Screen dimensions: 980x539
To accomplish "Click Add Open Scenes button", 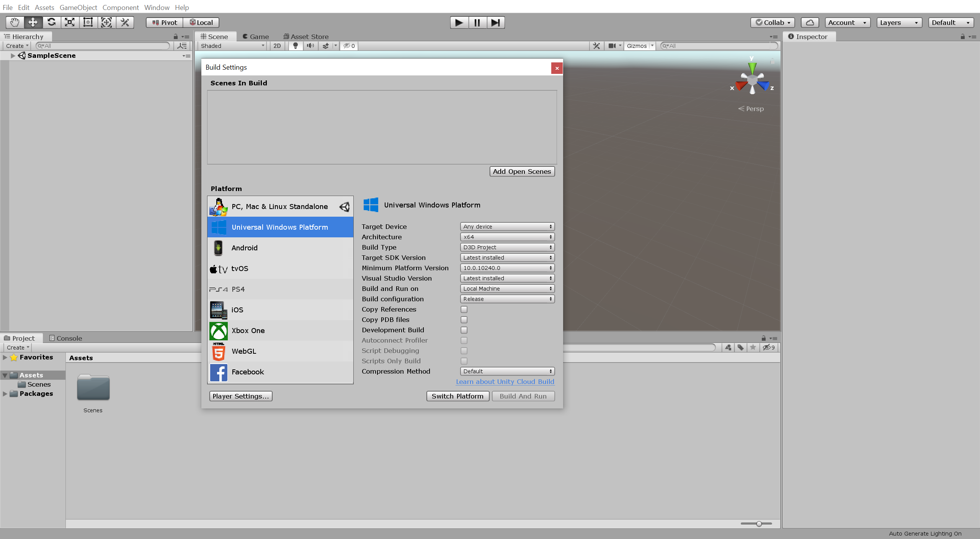I will pyautogui.click(x=522, y=171).
